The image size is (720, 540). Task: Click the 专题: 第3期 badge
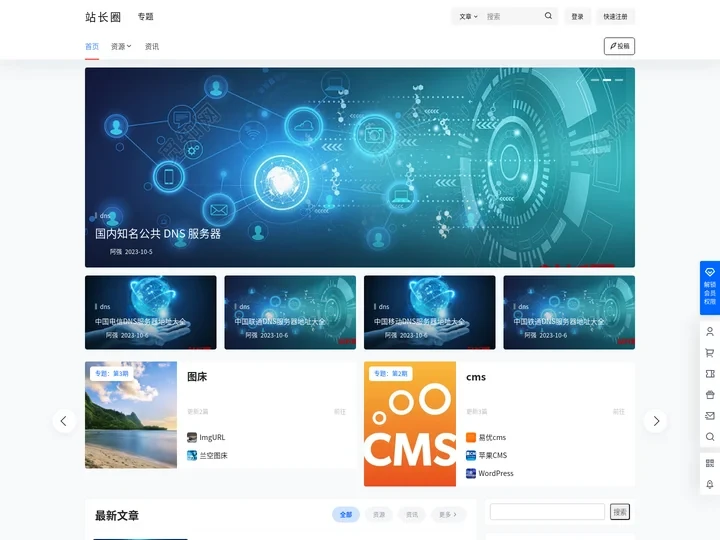click(112, 373)
